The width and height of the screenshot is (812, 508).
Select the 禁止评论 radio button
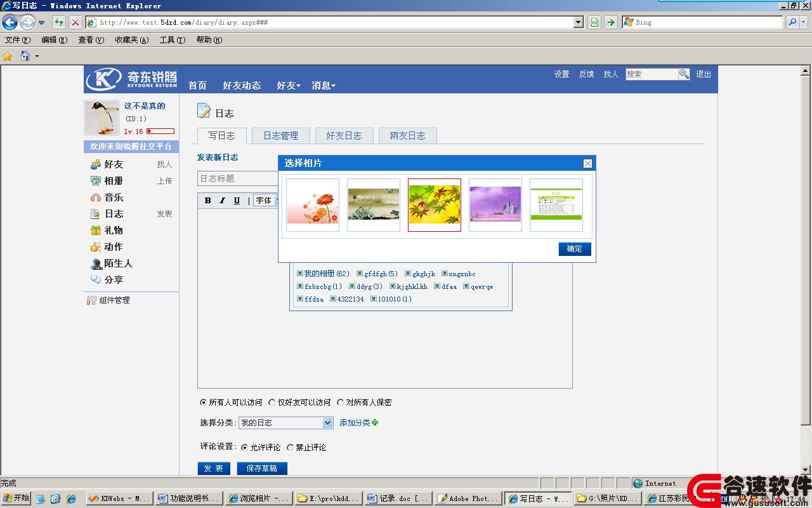290,447
